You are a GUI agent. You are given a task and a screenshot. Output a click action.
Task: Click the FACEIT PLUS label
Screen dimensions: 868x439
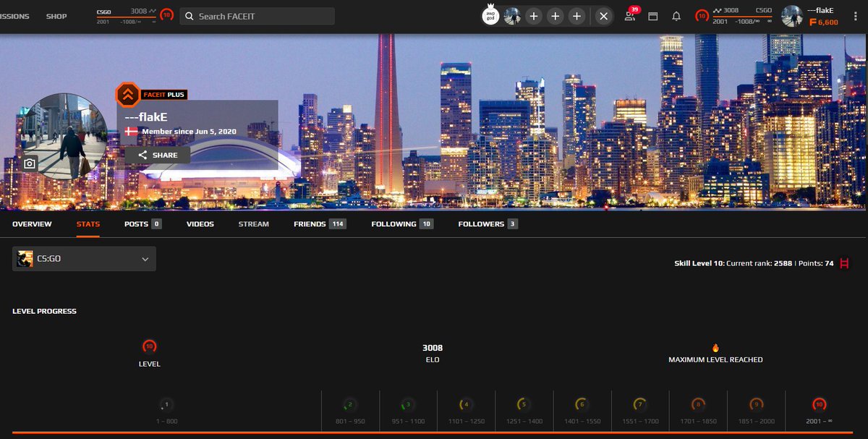[x=164, y=94]
